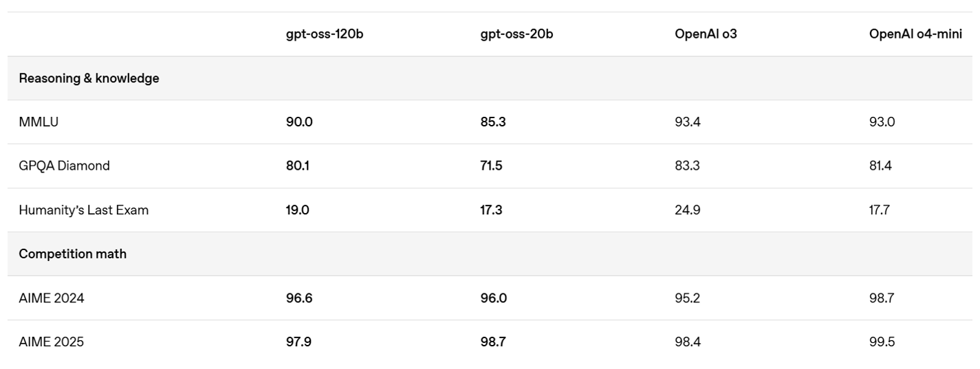Click the Humanity's Last Exam row label
The width and height of the screenshot is (980, 369).
83,210
